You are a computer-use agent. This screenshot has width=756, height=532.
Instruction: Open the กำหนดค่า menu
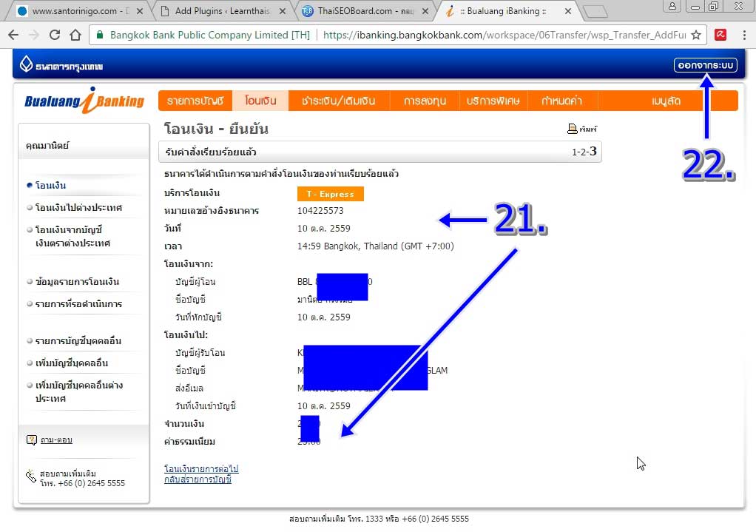(x=562, y=101)
